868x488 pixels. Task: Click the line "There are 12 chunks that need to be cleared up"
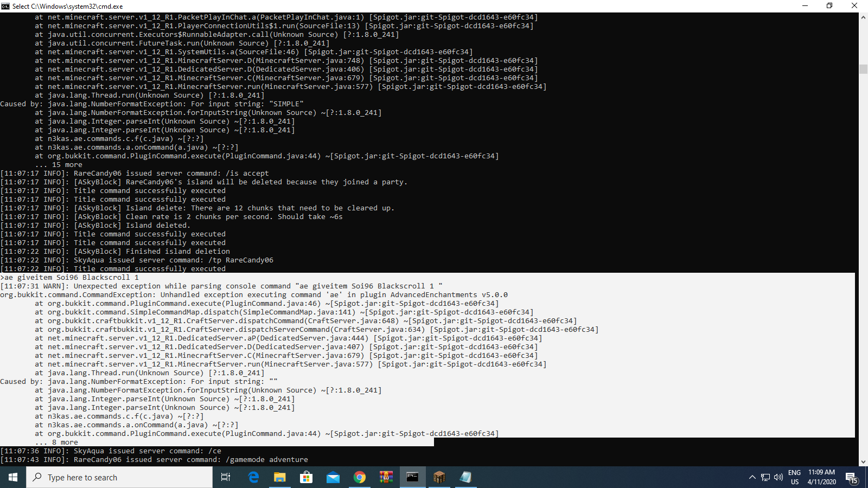coord(197,208)
